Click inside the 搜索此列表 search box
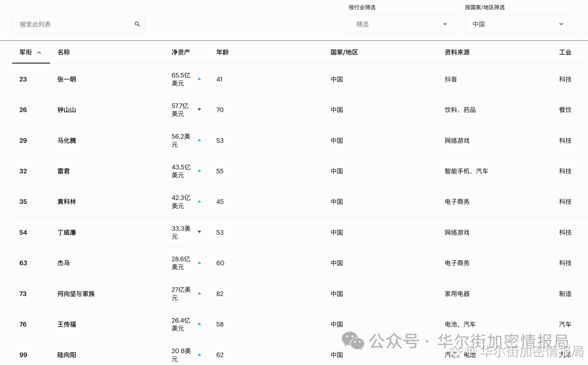Screen dimensions: 588x365 click(x=76, y=24)
